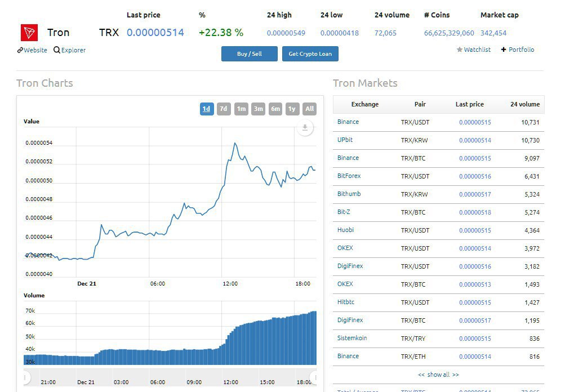Click the Website chain-link icon
This screenshot has height=392, width=583.
pyautogui.click(x=20, y=50)
